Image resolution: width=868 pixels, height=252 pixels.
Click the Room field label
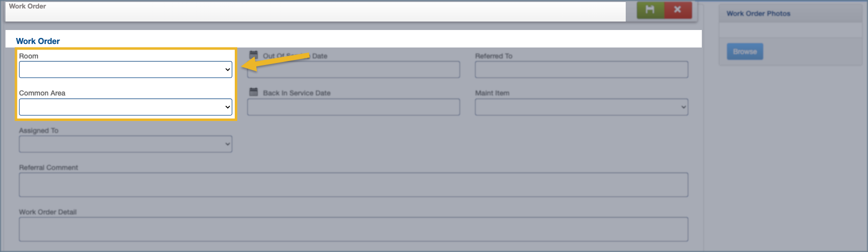[29, 56]
